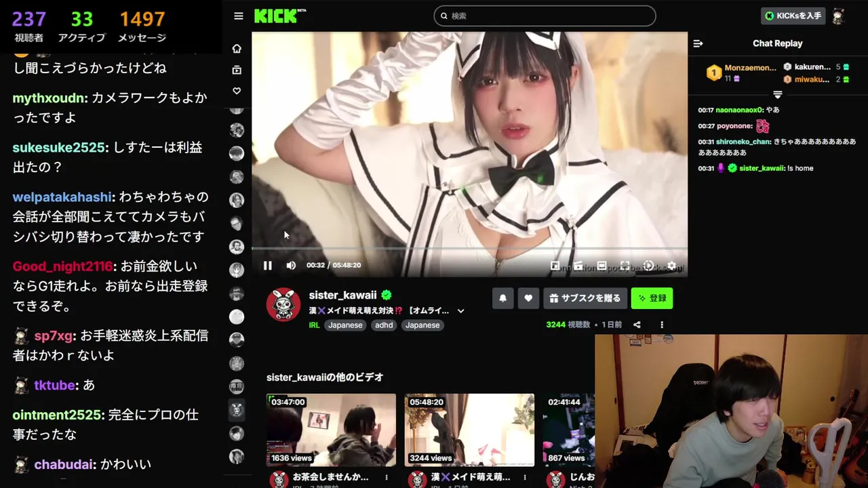
Task: Mute the video volume speaker icon
Action: click(291, 266)
